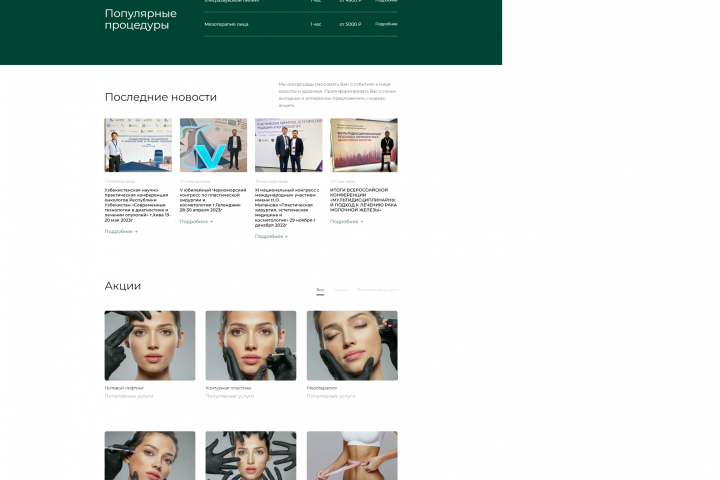The height and width of the screenshot is (480, 720).
Task: Open the Uzbekistan conference news photo
Action: click(138, 145)
